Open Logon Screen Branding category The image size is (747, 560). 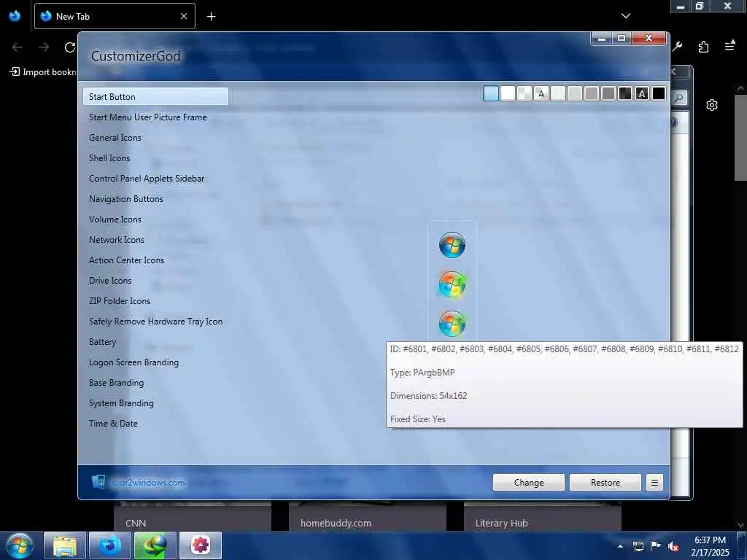(155, 363)
